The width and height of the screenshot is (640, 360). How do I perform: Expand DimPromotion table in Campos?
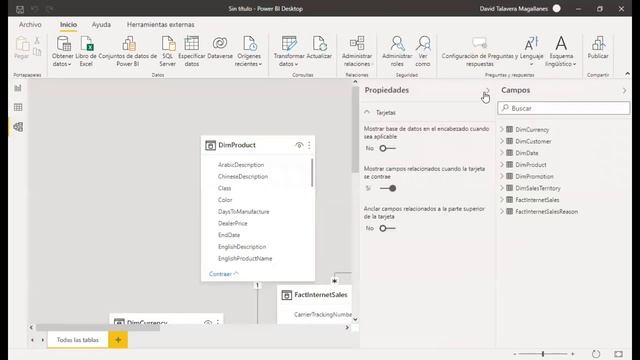502,176
